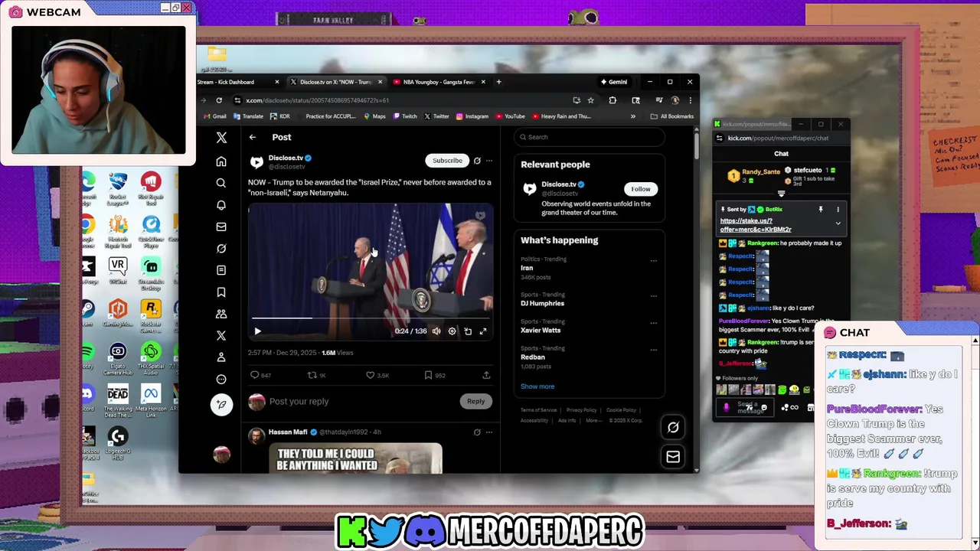Viewport: 980px width, 551px height.
Task: Open new Chrome tab with plus
Action: 498,82
